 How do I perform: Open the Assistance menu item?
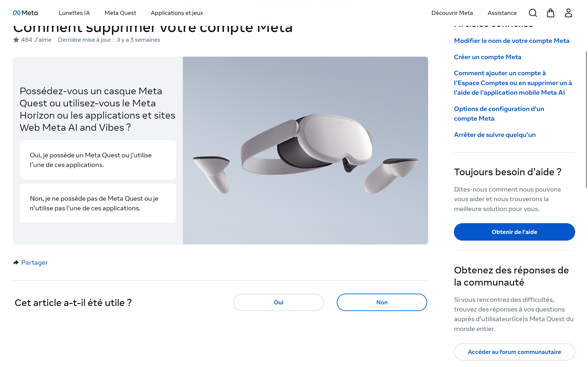tap(502, 13)
